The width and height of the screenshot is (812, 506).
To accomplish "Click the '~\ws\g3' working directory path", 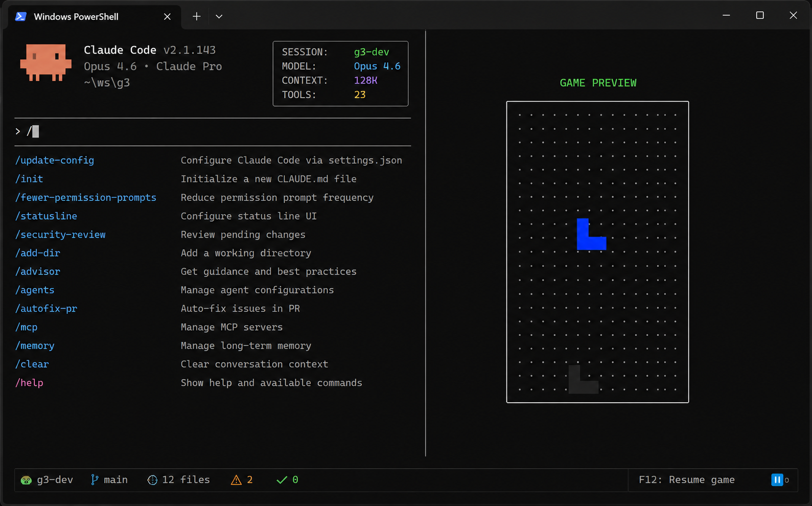I will [107, 83].
